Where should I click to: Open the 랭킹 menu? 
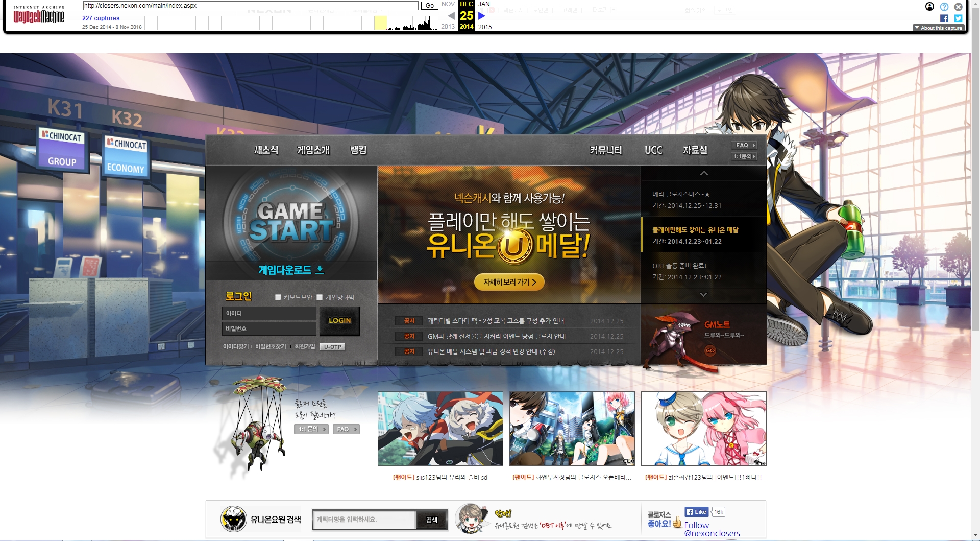tap(358, 150)
